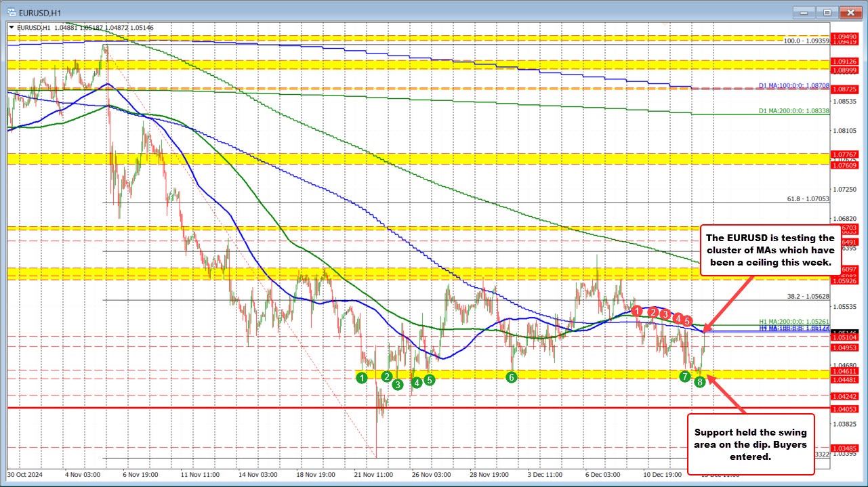Viewport: 868px width, 487px height.
Task: Select green marker 1 at the 21 Nov low
Action: coord(363,377)
